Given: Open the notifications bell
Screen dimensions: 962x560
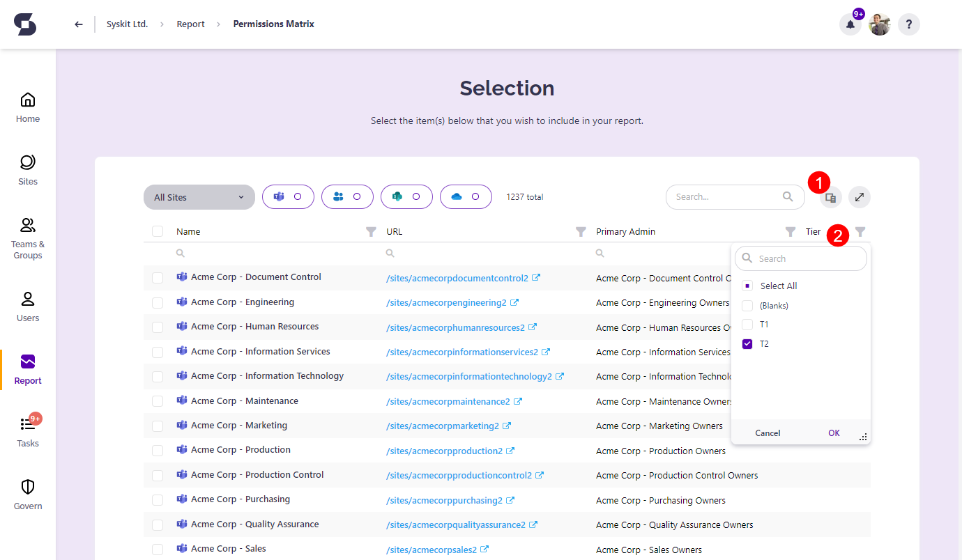Looking at the screenshot, I should point(850,24).
